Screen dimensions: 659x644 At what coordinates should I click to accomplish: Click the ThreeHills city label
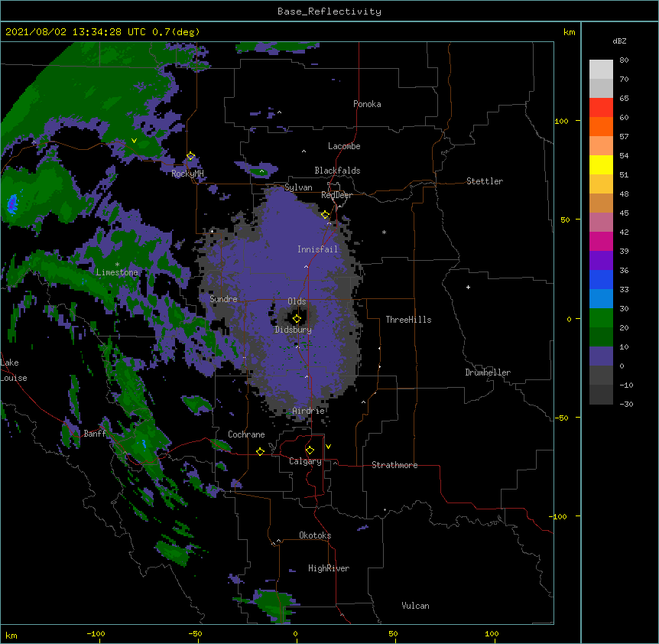point(408,320)
